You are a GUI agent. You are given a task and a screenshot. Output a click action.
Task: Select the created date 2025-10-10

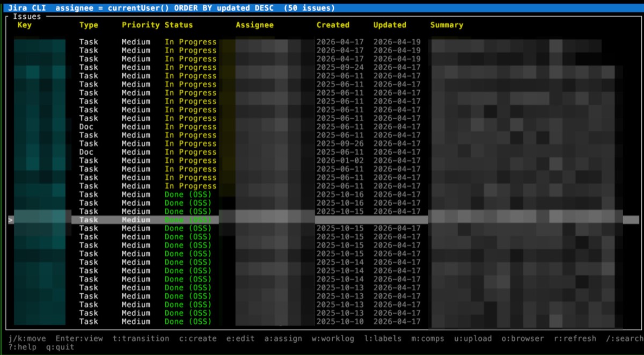click(x=340, y=322)
